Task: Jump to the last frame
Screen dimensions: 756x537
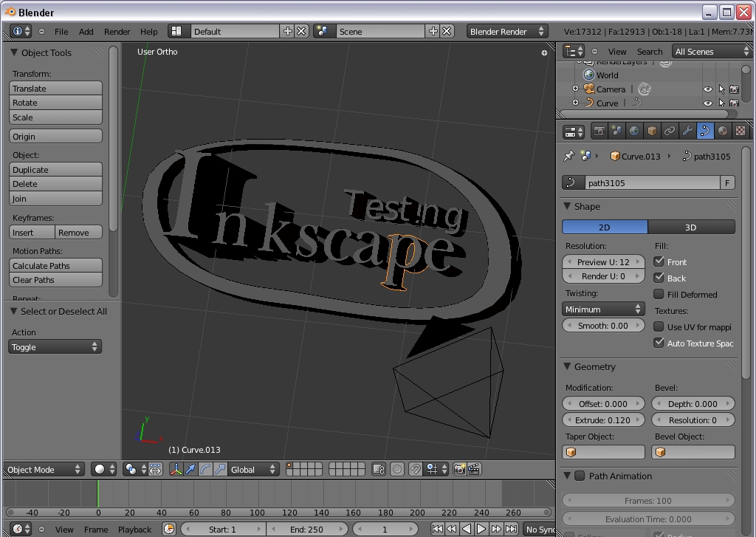Action: pyautogui.click(x=511, y=530)
